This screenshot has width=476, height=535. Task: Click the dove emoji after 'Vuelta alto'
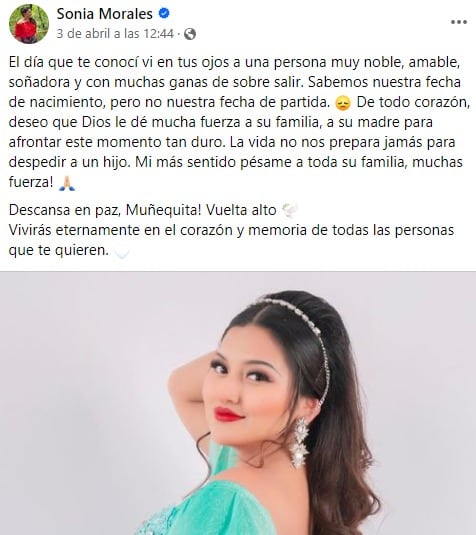pos(290,210)
